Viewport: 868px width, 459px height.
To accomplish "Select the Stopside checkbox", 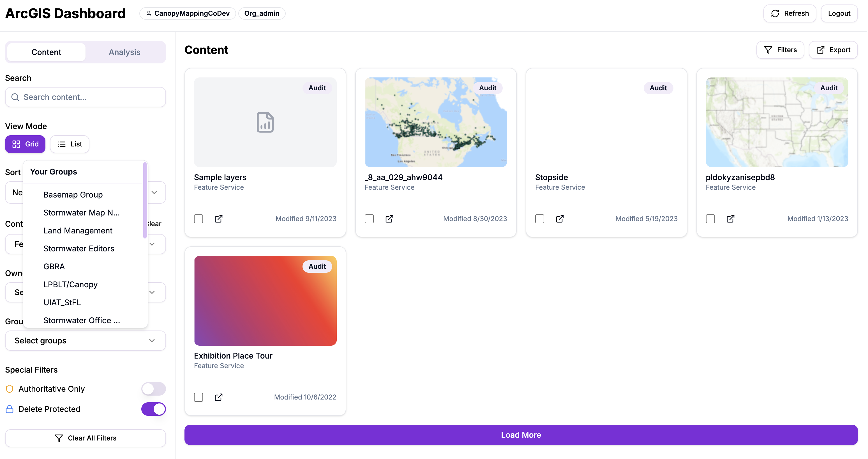I will pyautogui.click(x=539, y=219).
